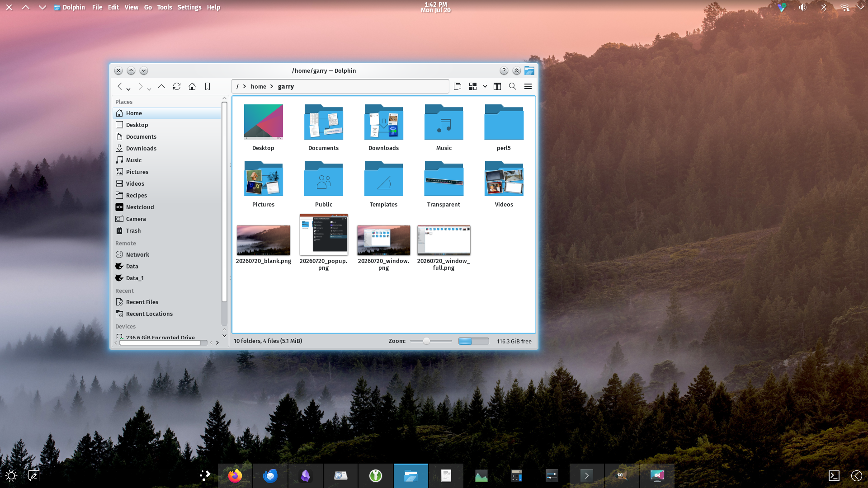Viewport: 868px width, 488px height.
Task: Expand back history dropdown arrow
Action: tap(128, 89)
